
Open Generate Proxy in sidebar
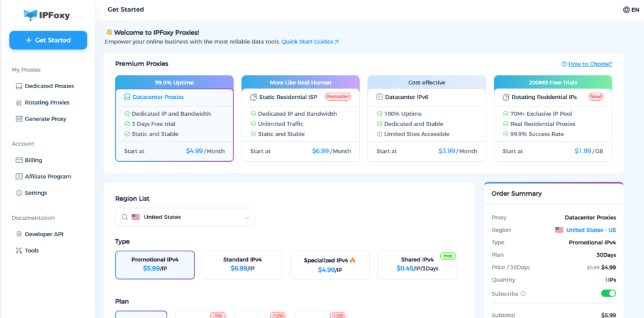click(x=45, y=119)
